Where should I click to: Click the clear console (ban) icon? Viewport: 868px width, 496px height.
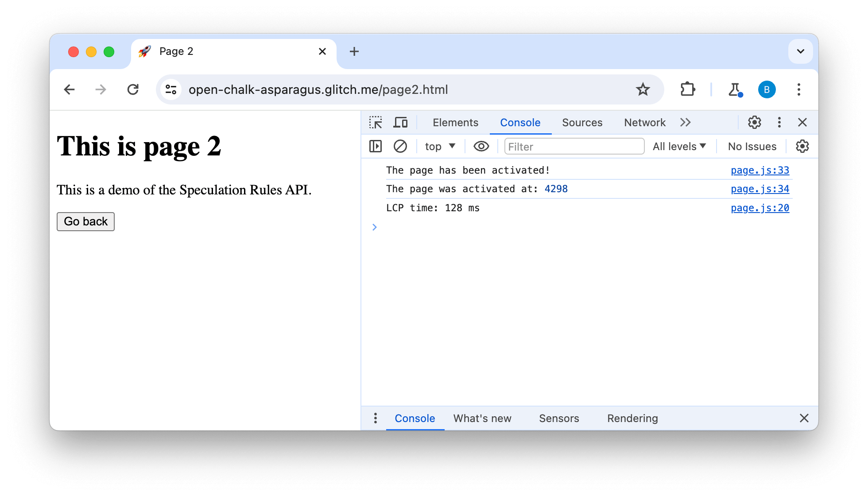coord(400,147)
